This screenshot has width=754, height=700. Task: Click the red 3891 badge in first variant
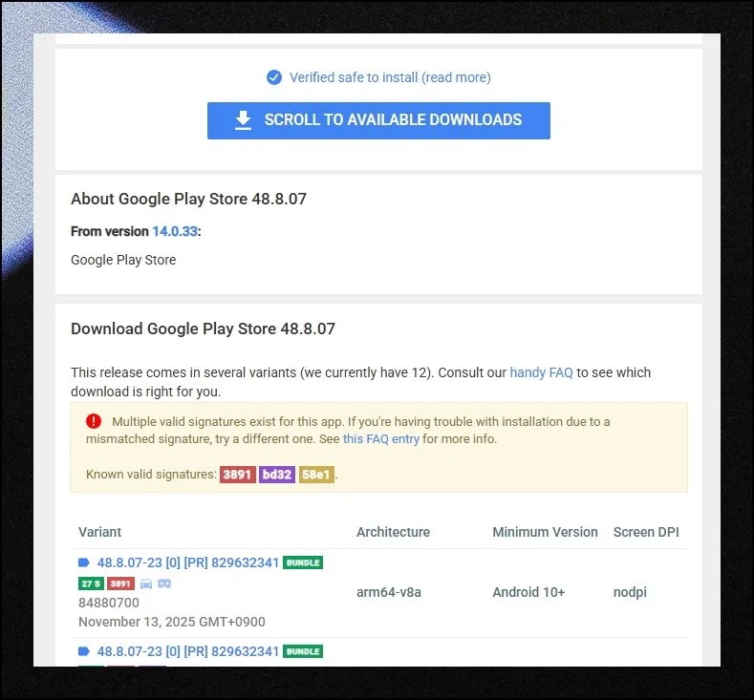(x=120, y=583)
